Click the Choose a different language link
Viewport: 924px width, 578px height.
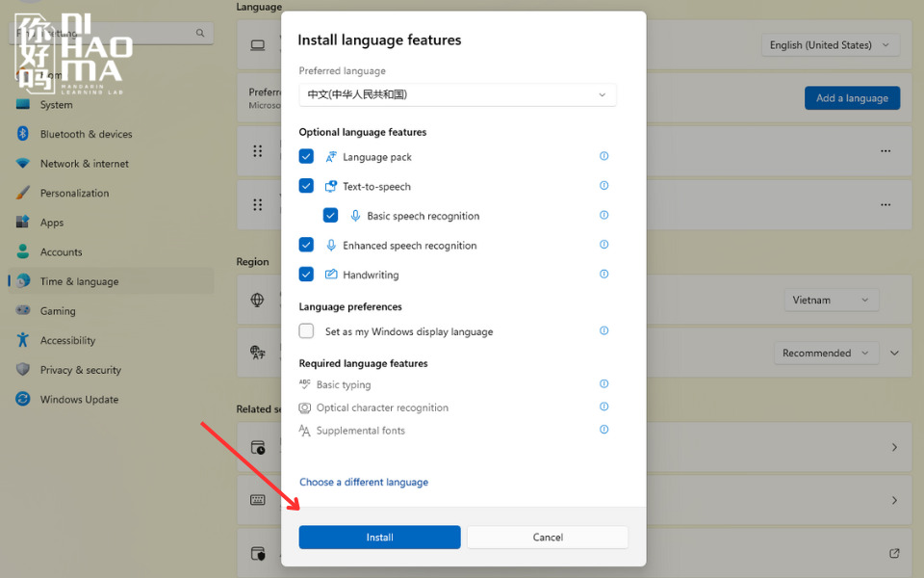coord(364,483)
